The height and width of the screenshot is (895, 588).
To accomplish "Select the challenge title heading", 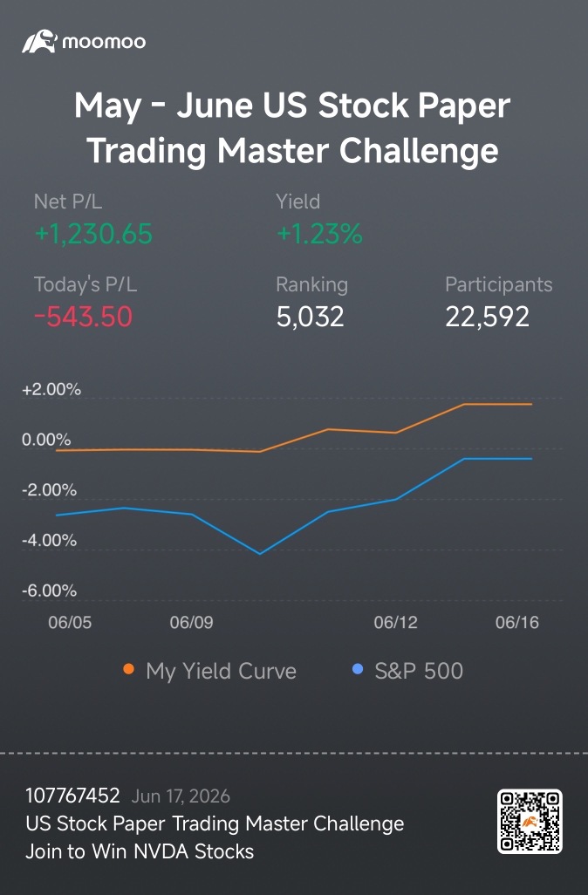I will (292, 128).
